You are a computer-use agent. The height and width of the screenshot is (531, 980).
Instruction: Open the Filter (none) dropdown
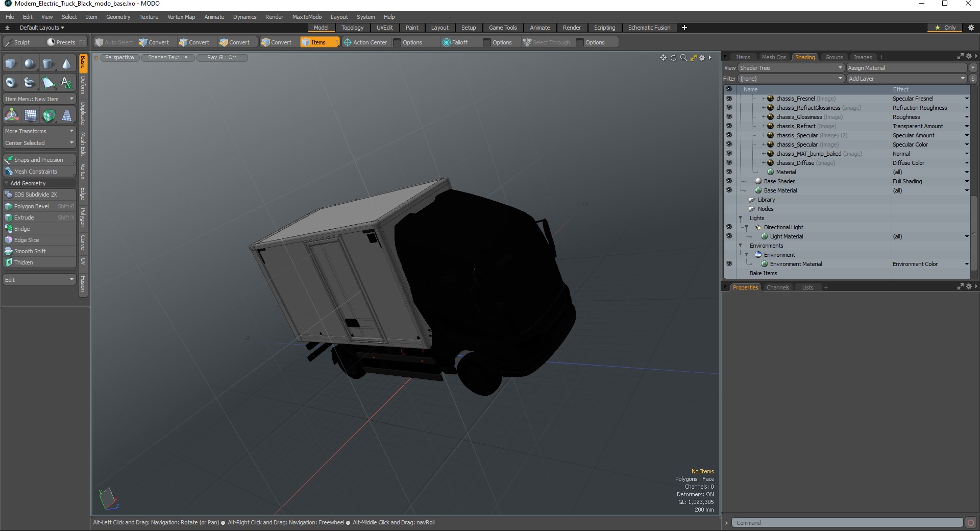coord(791,79)
